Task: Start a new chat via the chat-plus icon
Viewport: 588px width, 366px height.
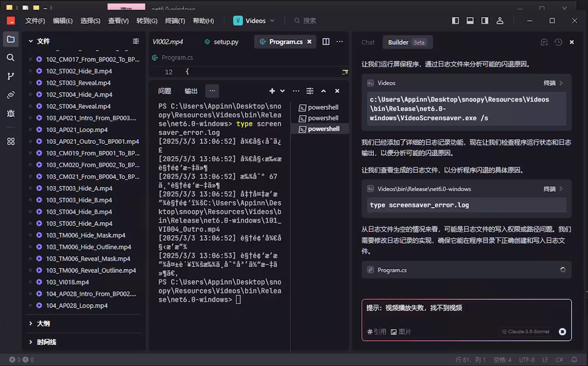Action: pos(544,42)
